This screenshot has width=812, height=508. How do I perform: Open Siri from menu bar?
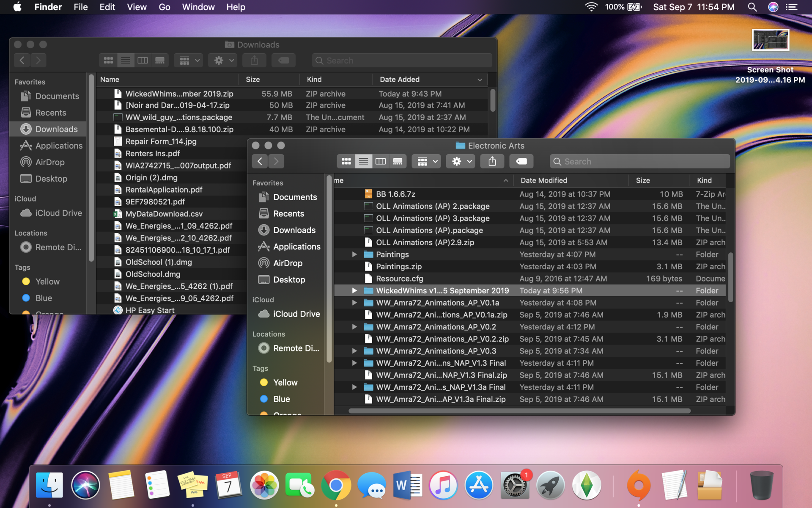[x=773, y=7]
